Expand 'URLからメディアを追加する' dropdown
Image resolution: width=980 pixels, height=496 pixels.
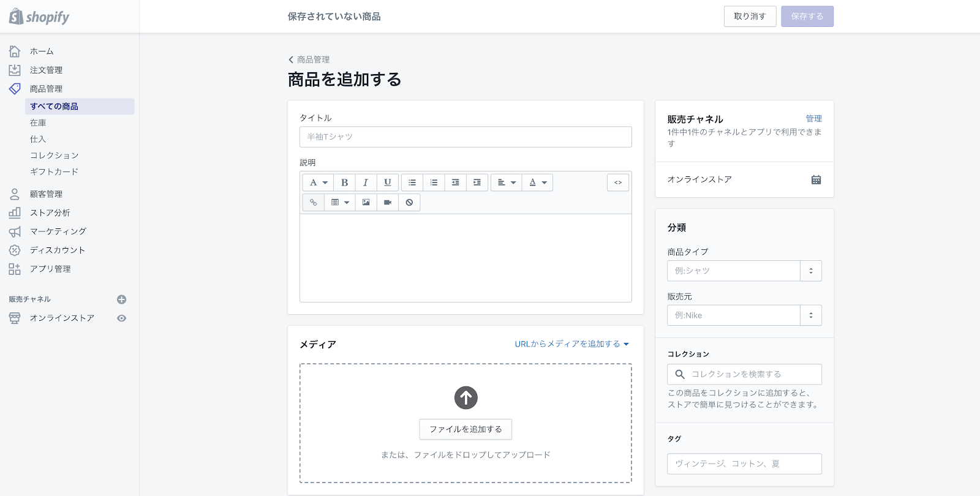[571, 344]
